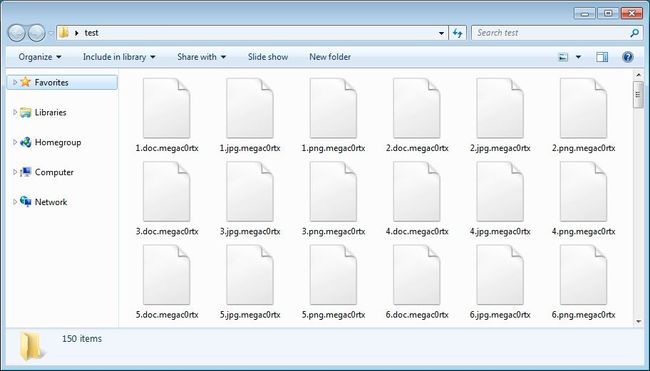Open the address bar history dropdown
Screen dimensions: 650x371
441,33
